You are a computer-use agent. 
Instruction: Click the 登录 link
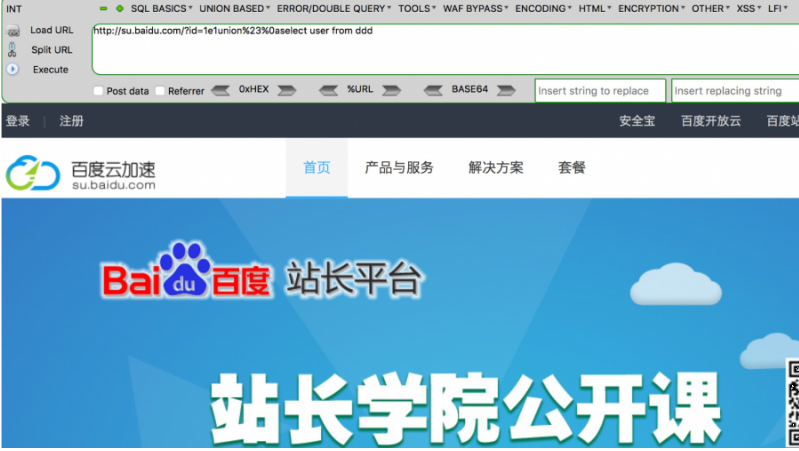18,121
